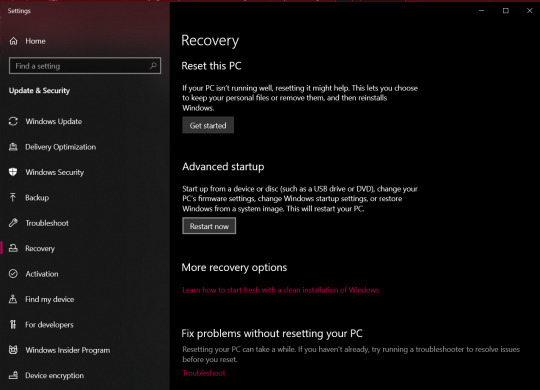
Task: Click 'Fix problems without resetting your PC' heading
Action: pyautogui.click(x=272, y=333)
